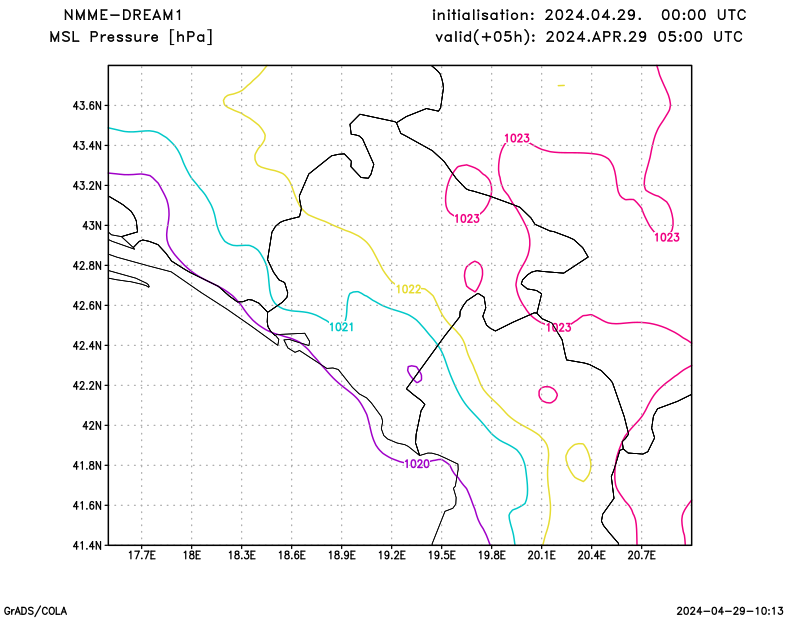Click the 17.7E longitude label
This screenshot has width=800, height=618.
[x=141, y=555]
